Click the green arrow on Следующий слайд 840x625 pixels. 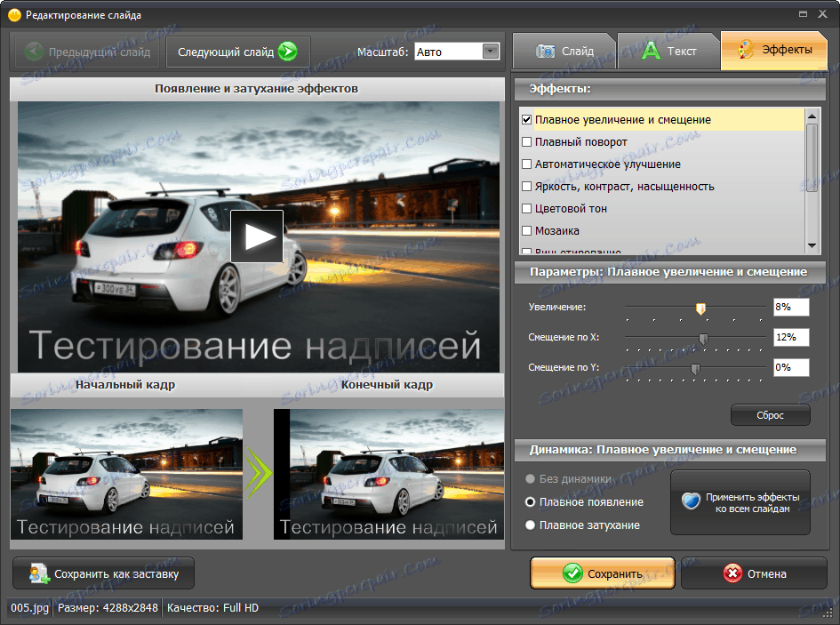[286, 52]
